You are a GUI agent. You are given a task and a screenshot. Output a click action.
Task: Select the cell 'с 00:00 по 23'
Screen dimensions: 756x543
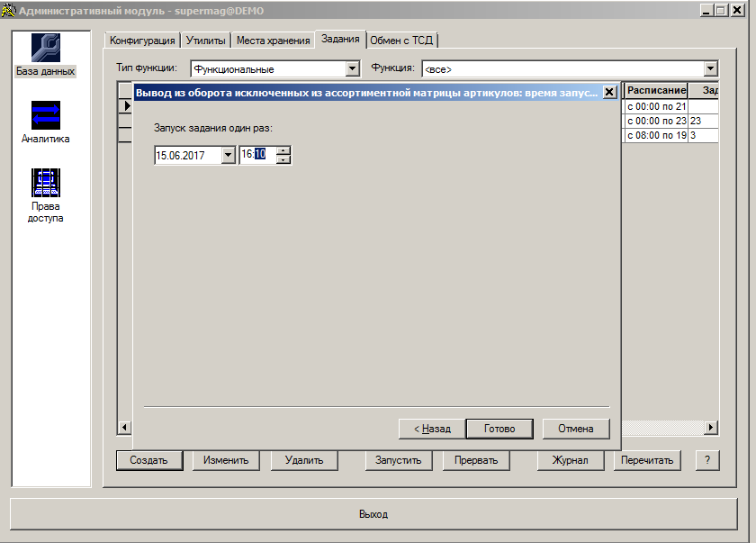[656, 121]
